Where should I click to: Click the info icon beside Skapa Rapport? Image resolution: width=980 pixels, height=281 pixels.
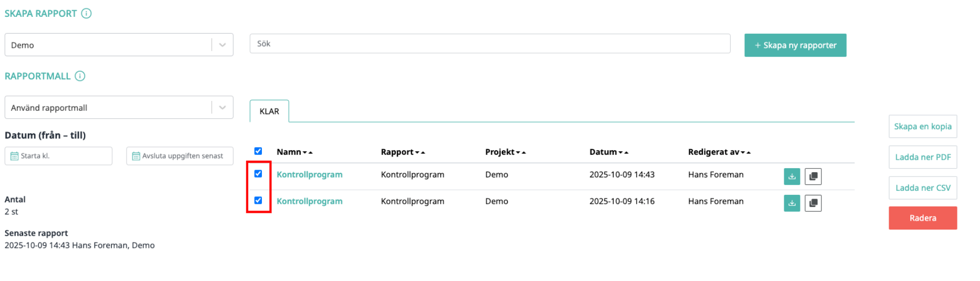tap(87, 14)
